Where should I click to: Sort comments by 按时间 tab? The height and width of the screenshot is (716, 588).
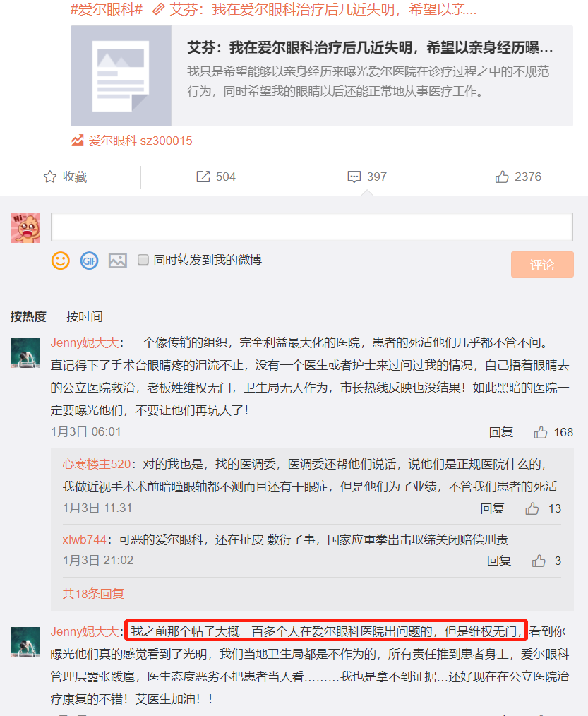[x=85, y=316]
